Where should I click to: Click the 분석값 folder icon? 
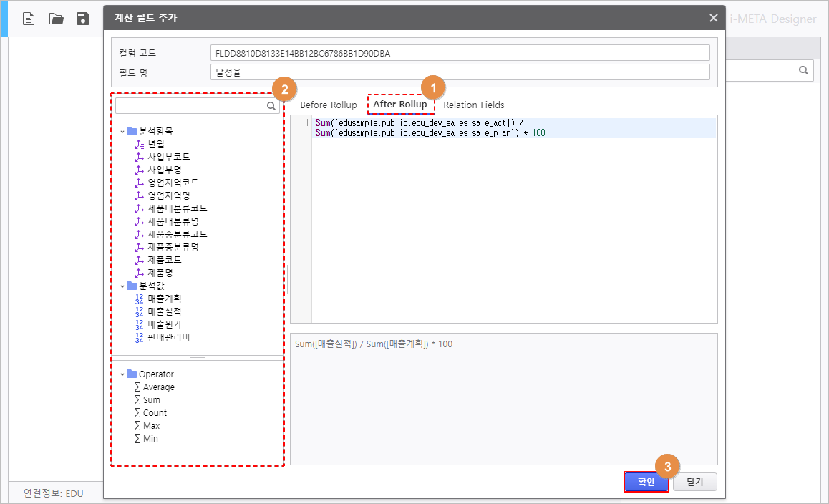click(132, 286)
